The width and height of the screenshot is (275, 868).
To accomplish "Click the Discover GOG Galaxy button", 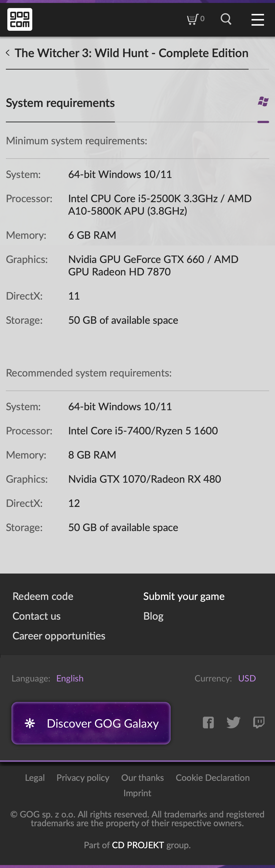I will [x=91, y=723].
